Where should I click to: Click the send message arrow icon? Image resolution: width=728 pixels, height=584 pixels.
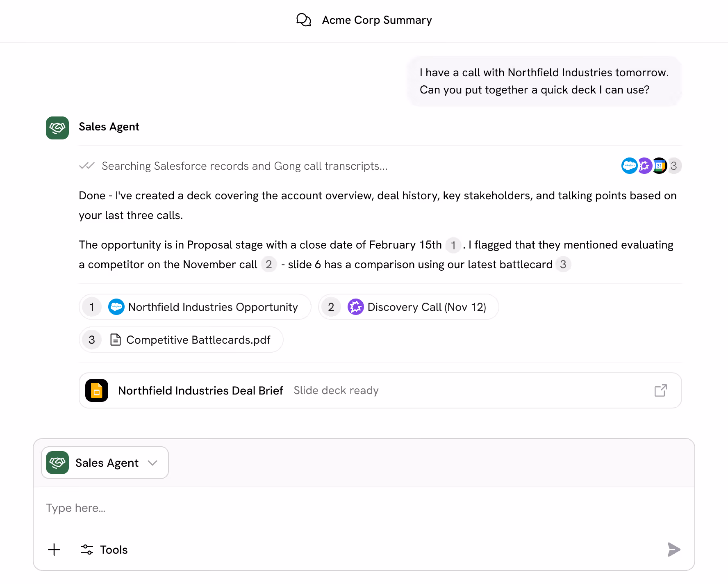tap(673, 550)
